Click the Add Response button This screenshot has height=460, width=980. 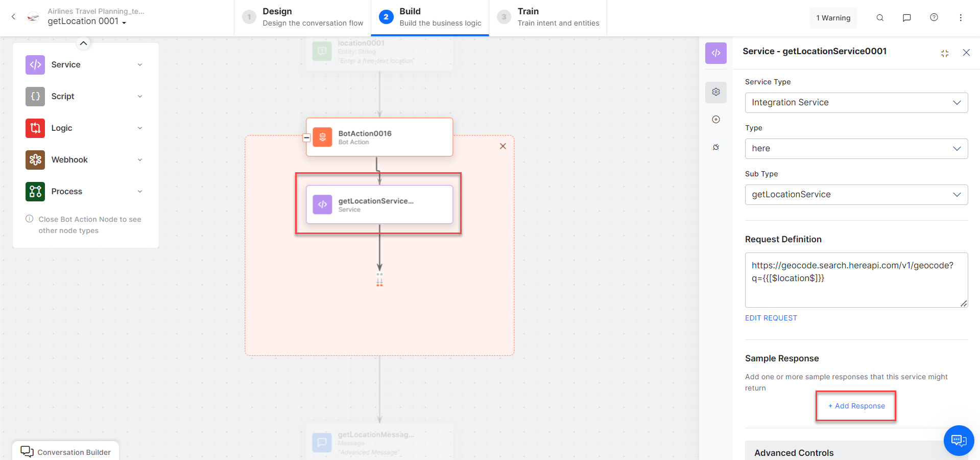856,406
